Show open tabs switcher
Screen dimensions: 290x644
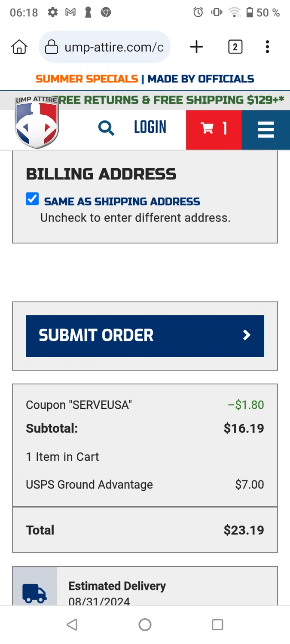click(x=235, y=47)
